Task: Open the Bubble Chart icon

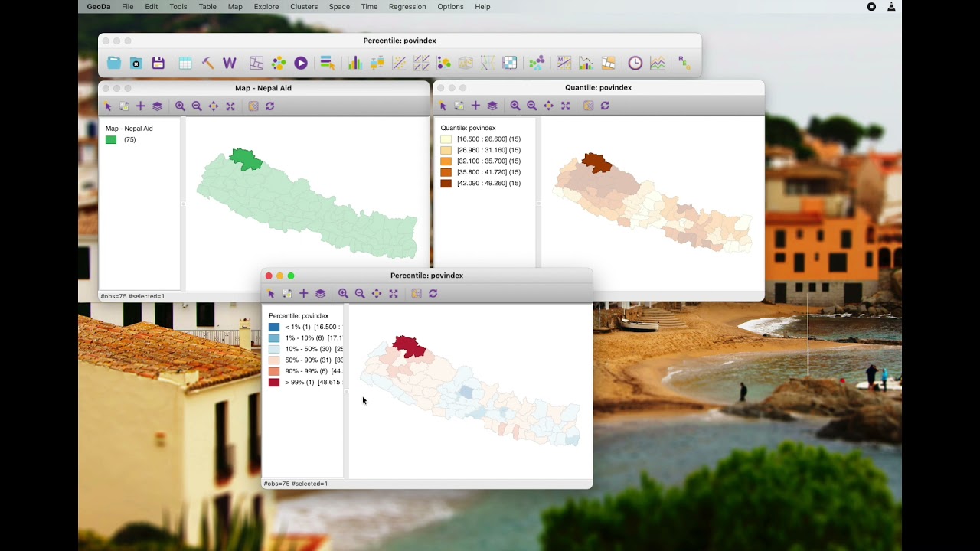Action: click(x=443, y=64)
